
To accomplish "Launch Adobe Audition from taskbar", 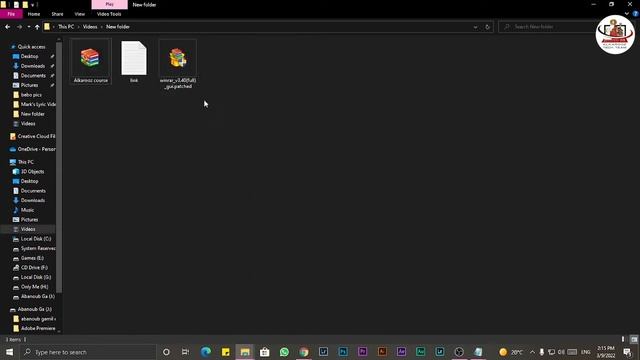I will 420,352.
